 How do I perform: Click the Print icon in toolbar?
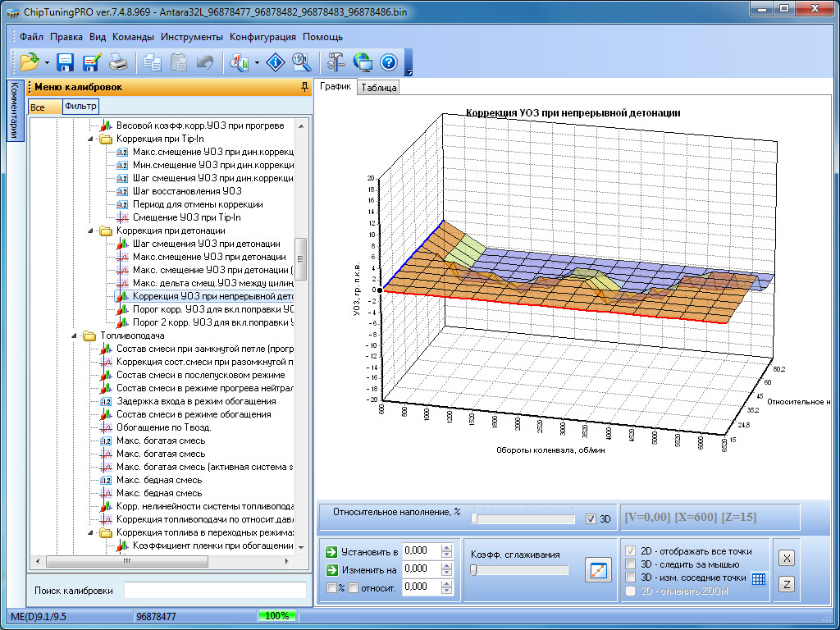pyautogui.click(x=118, y=62)
